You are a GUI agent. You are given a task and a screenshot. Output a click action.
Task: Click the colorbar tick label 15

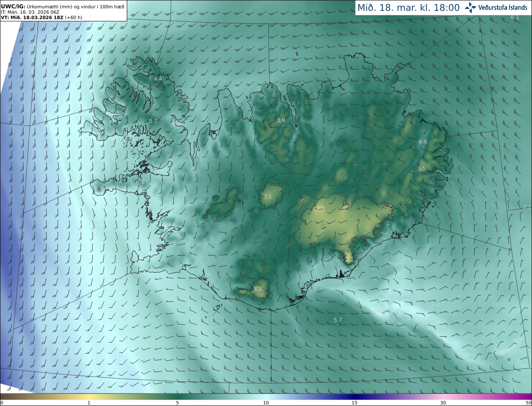[355, 403]
